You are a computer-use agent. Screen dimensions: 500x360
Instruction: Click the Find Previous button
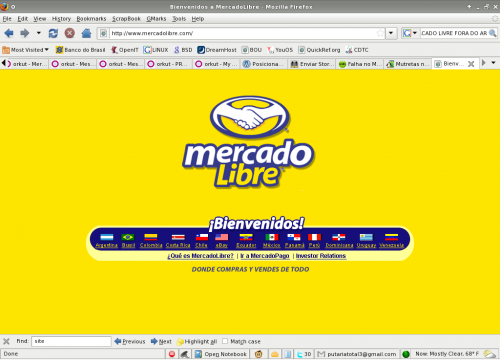pyautogui.click(x=130, y=341)
